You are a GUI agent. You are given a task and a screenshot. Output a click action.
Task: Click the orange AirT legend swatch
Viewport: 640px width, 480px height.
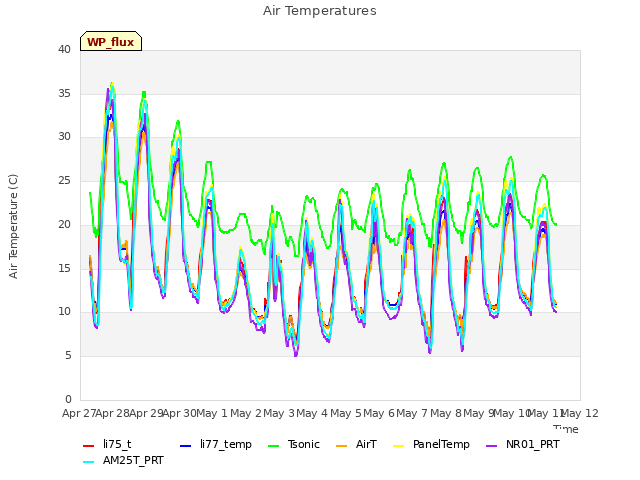[x=341, y=445]
